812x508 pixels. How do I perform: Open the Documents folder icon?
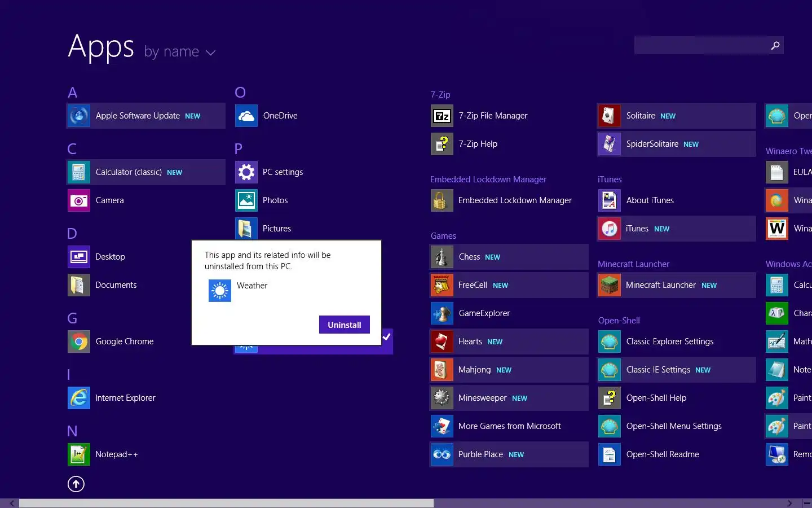(79, 285)
